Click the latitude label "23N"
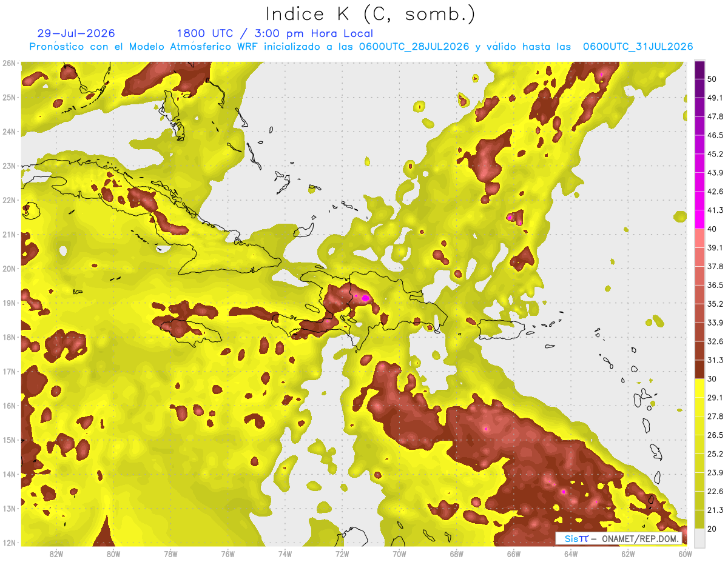This screenshot has width=728, height=562. coord(8,166)
